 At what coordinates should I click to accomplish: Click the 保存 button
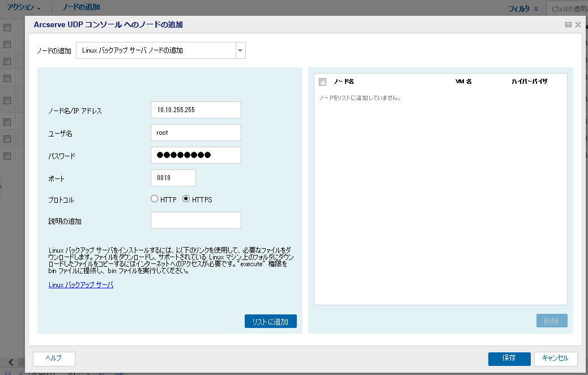point(509,359)
